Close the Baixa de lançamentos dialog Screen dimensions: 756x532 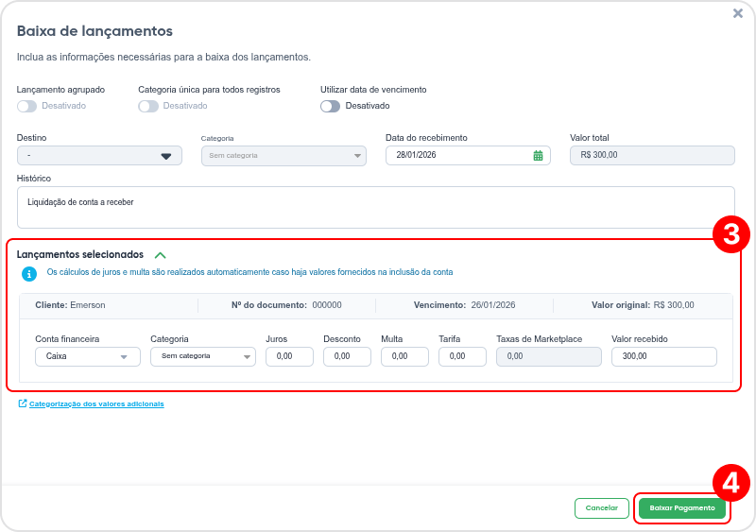(738, 13)
